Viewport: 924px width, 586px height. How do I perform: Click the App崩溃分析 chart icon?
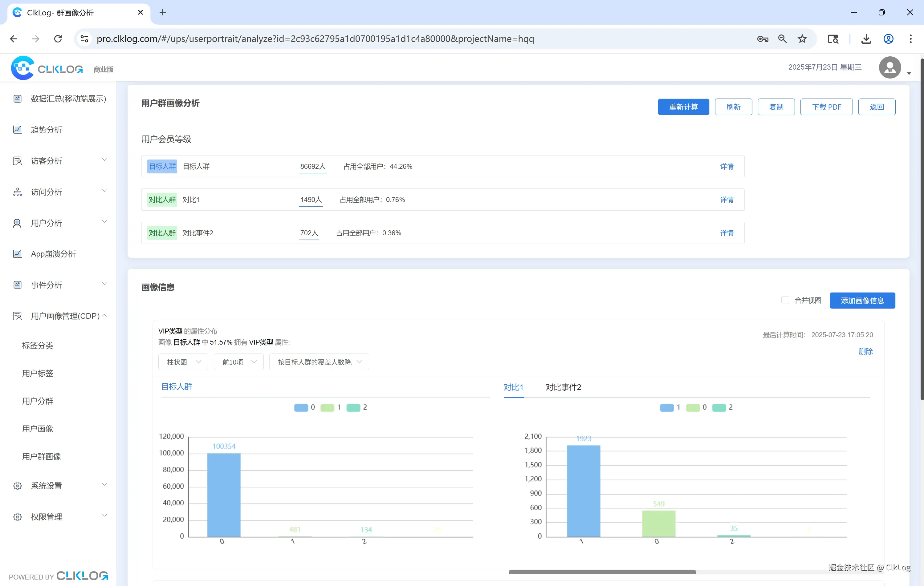point(17,254)
